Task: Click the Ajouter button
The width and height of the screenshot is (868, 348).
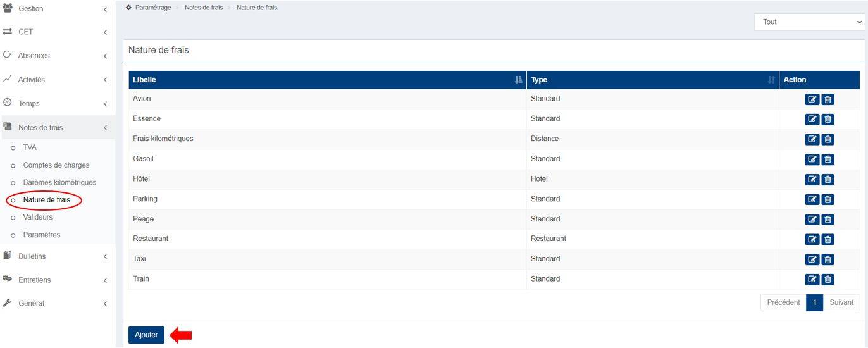Action: (x=146, y=335)
